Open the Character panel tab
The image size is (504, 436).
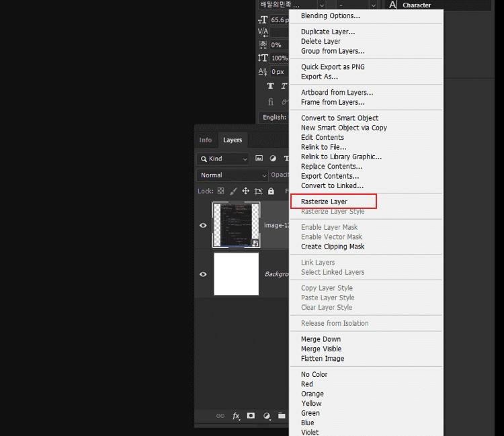[417, 5]
